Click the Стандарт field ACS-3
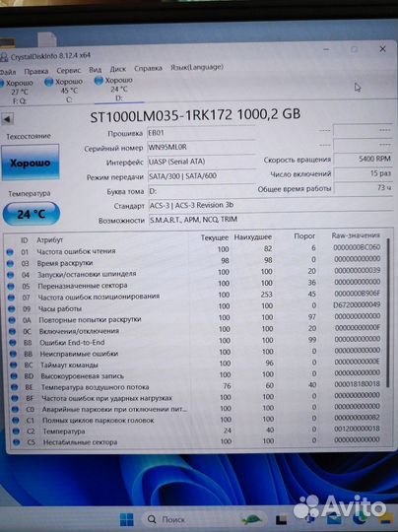 tap(271, 205)
